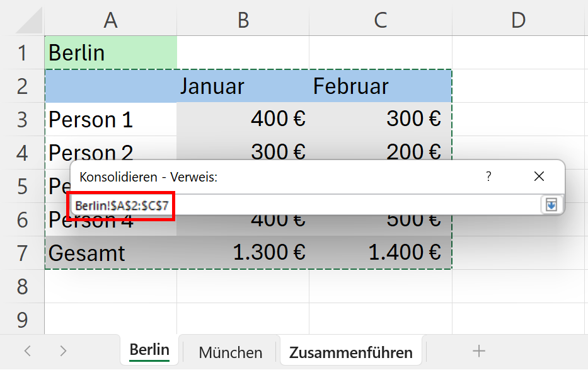Click the help question mark in dialog
The height and width of the screenshot is (370, 588).
pos(488,177)
